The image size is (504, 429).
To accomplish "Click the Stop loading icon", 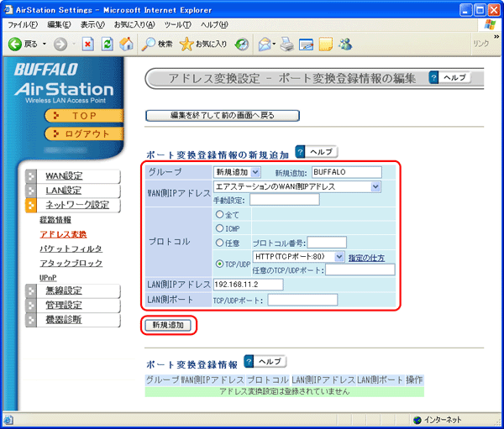I will click(x=88, y=43).
